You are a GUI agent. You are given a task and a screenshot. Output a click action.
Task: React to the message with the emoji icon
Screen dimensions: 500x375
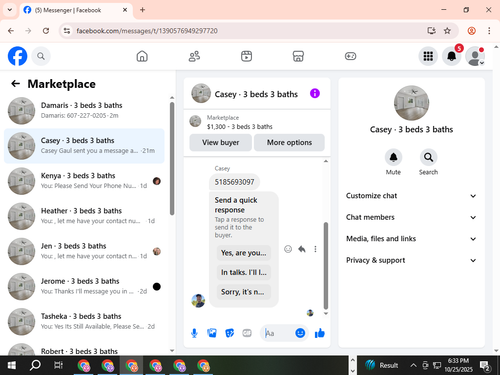click(288, 249)
